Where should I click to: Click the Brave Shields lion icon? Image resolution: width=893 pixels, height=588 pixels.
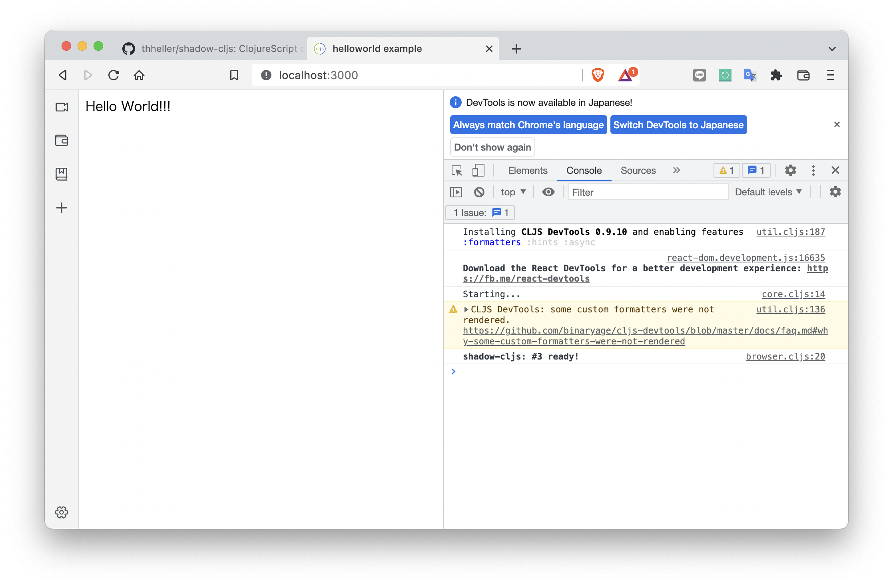(598, 75)
